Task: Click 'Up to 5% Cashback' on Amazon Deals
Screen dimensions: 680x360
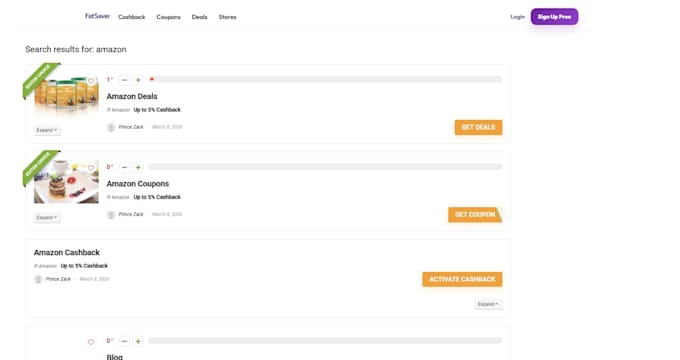Action: (x=157, y=110)
